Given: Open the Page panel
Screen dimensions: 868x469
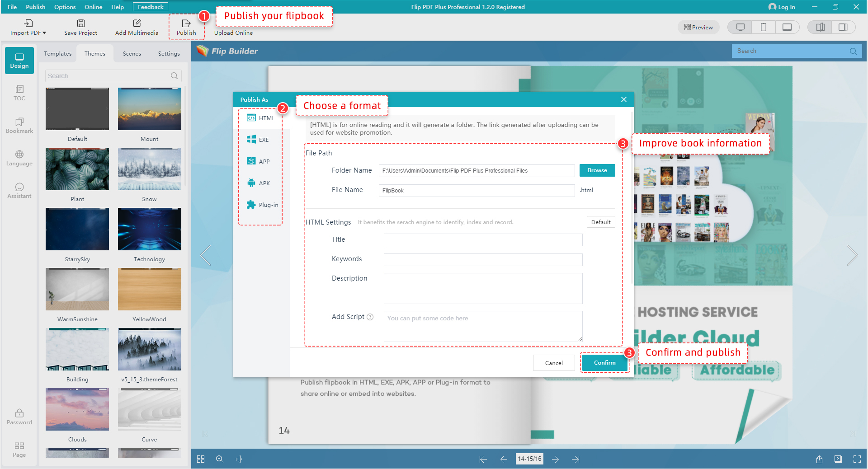Looking at the screenshot, I should [19, 449].
